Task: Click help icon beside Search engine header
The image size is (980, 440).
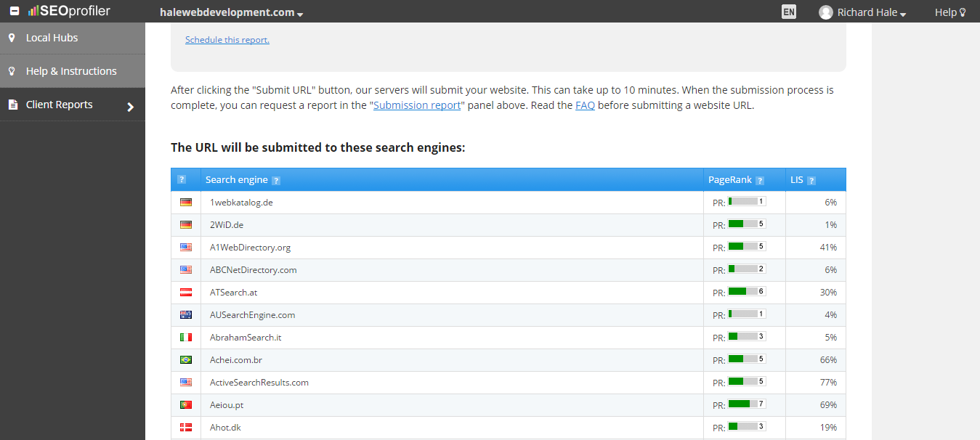Action: point(276,180)
